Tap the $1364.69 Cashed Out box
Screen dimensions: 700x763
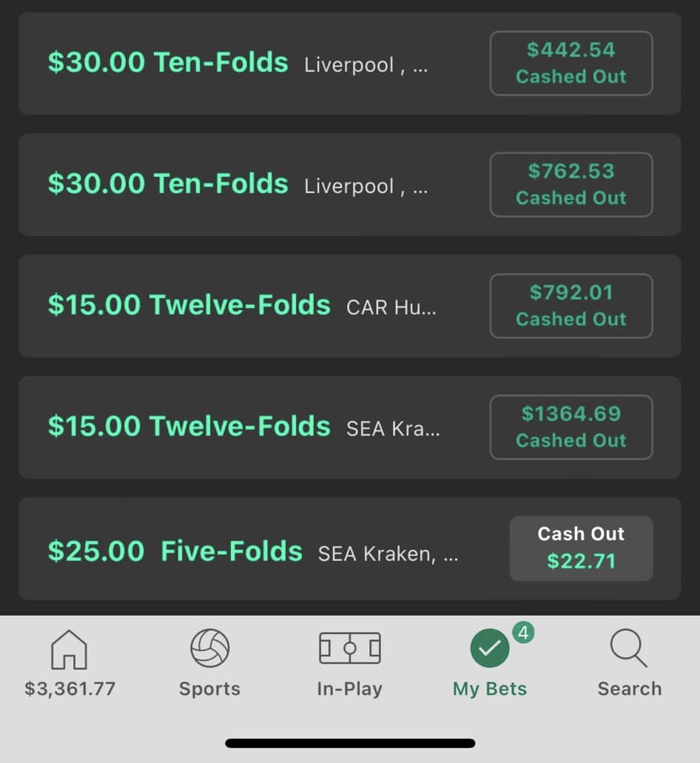point(571,428)
